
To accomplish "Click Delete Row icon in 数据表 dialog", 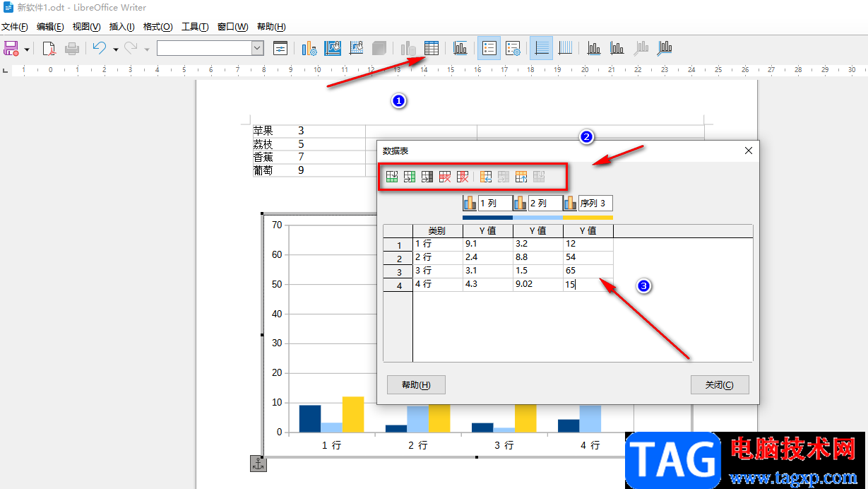I will [445, 177].
